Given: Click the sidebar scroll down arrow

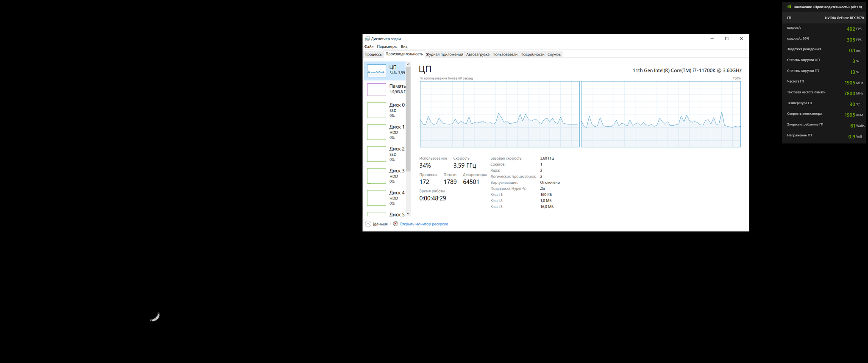Looking at the screenshot, I should 408,214.
